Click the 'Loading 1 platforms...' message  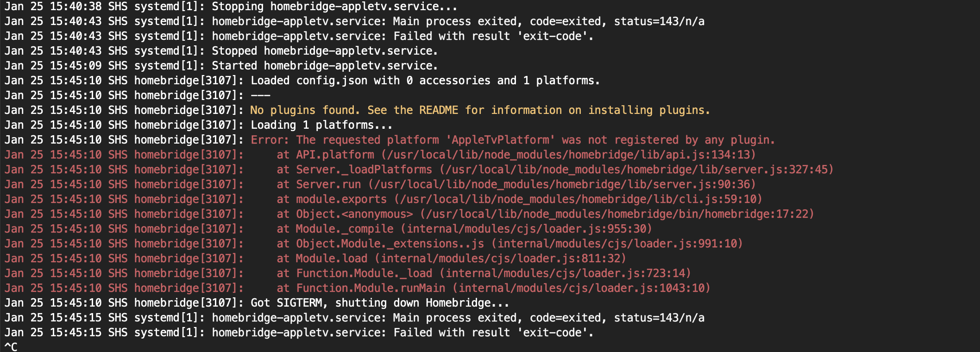[321, 125]
